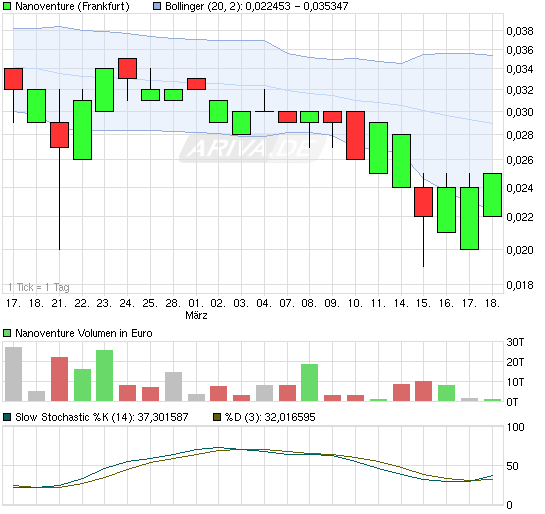Screen dimensions: 545x514
Task: Click the red volume bar on the 21st
Action: [59, 379]
